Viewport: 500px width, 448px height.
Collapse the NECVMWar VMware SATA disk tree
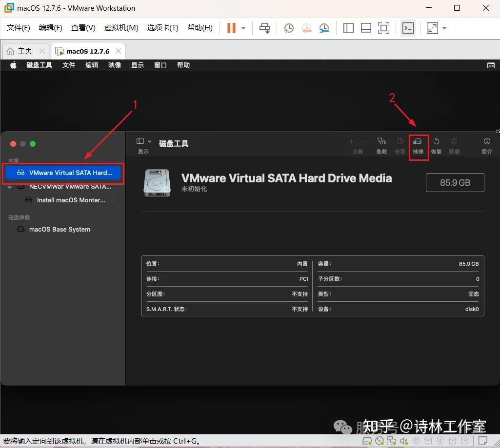click(10, 187)
